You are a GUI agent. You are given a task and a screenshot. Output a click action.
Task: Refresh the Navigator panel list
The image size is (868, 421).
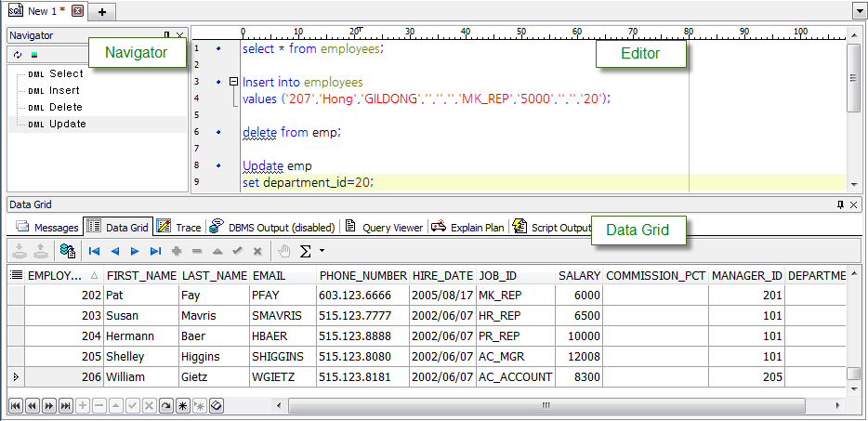pyautogui.click(x=19, y=55)
